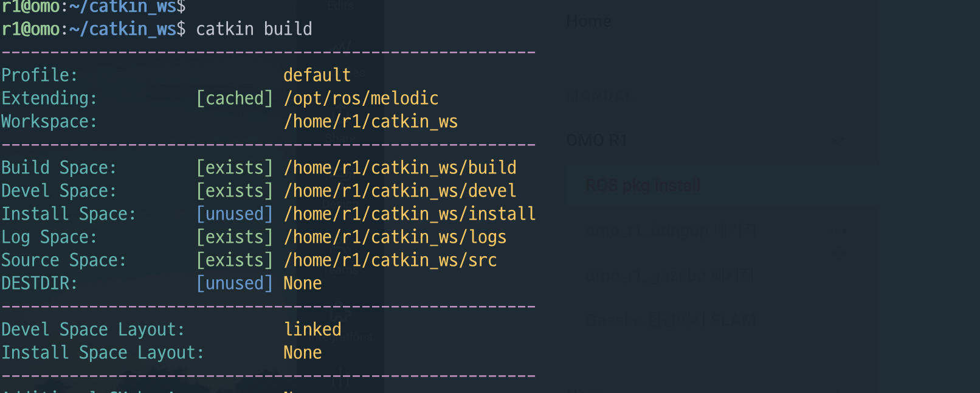Click the /home/r1/catkin_ws/logs path
Image resolution: width=980 pixels, height=393 pixels.
pyautogui.click(x=395, y=237)
